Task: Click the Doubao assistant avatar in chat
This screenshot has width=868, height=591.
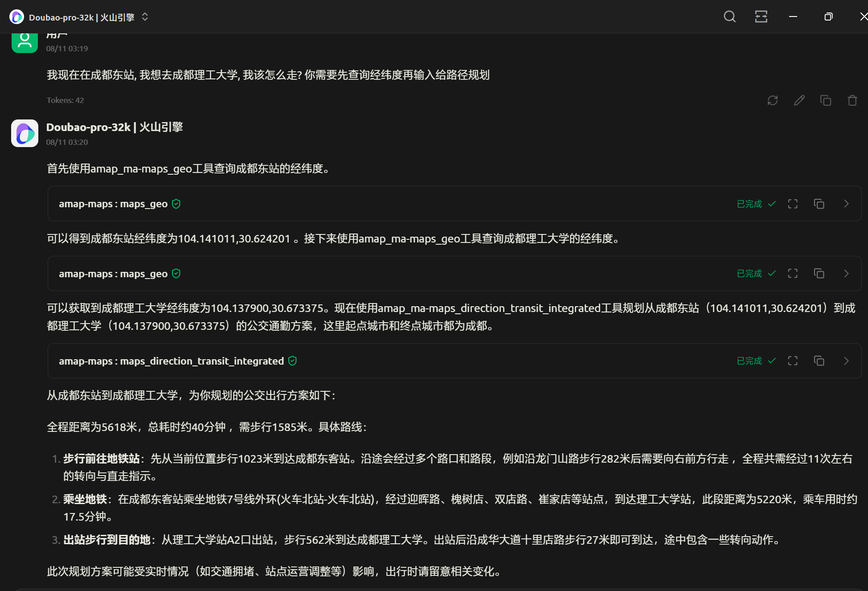Action: pos(25,133)
